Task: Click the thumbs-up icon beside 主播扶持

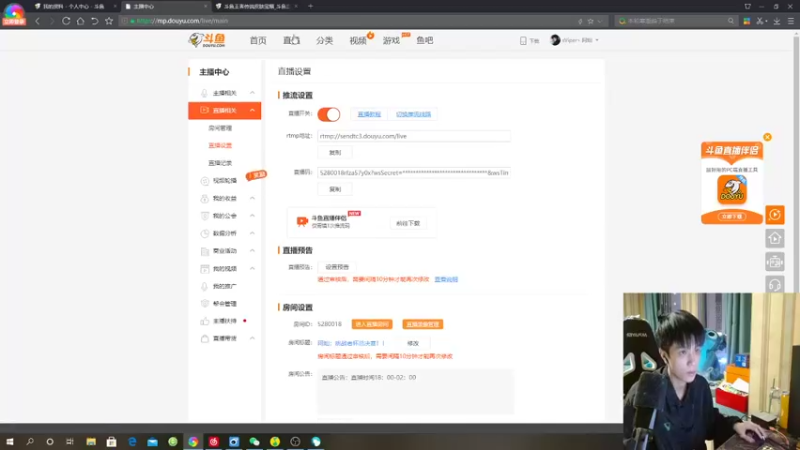Action: pos(205,321)
